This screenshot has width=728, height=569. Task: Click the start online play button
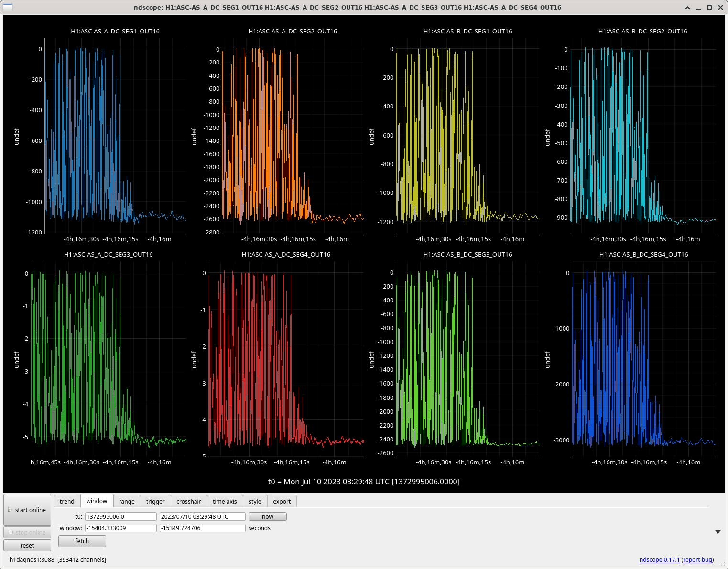pyautogui.click(x=27, y=510)
